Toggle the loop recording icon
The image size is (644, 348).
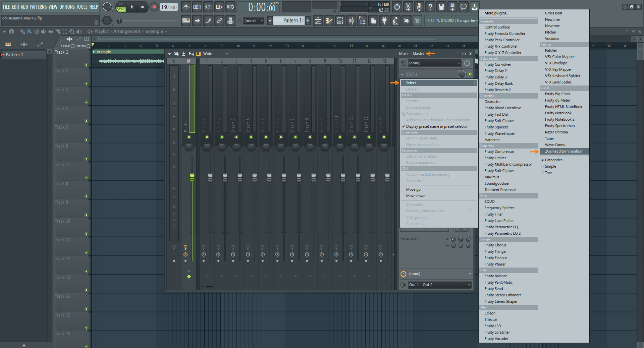230,7
